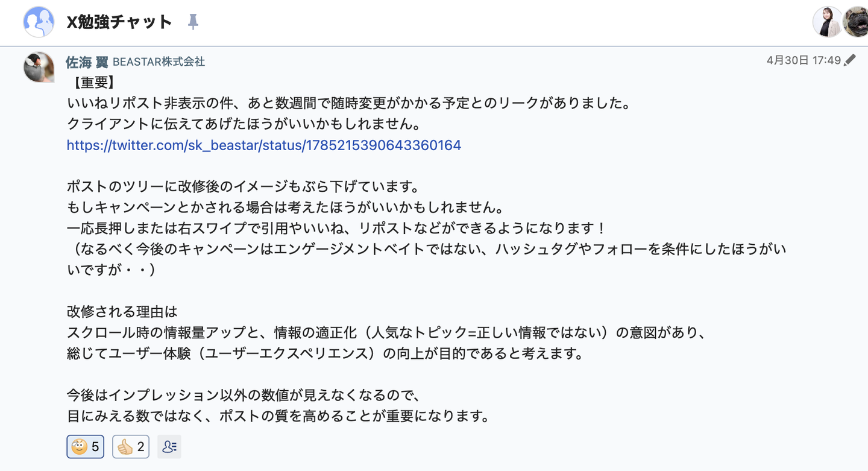The image size is (868, 471).
Task: Click the X勉強チャット group chat avatar
Action: [39, 22]
